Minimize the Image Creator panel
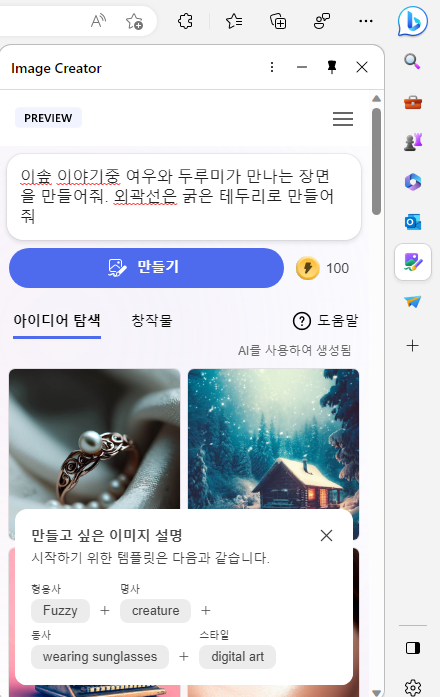This screenshot has width=440, height=697. coord(302,67)
